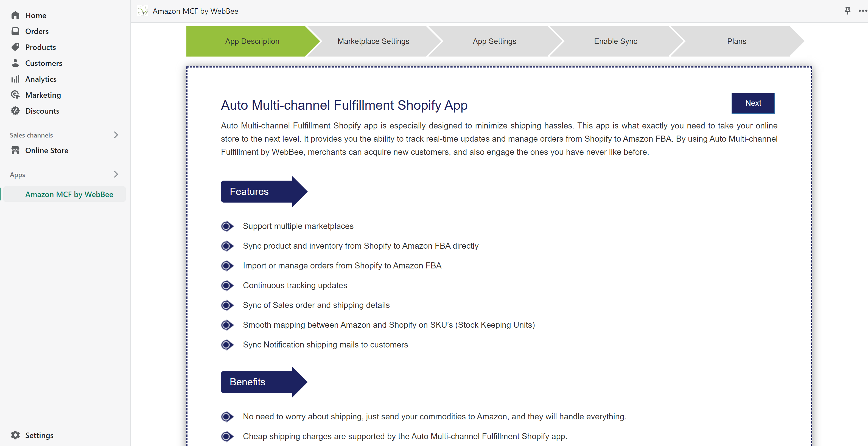Switch to Marketplace Settings step
Image resolution: width=868 pixels, height=446 pixels.
(373, 41)
